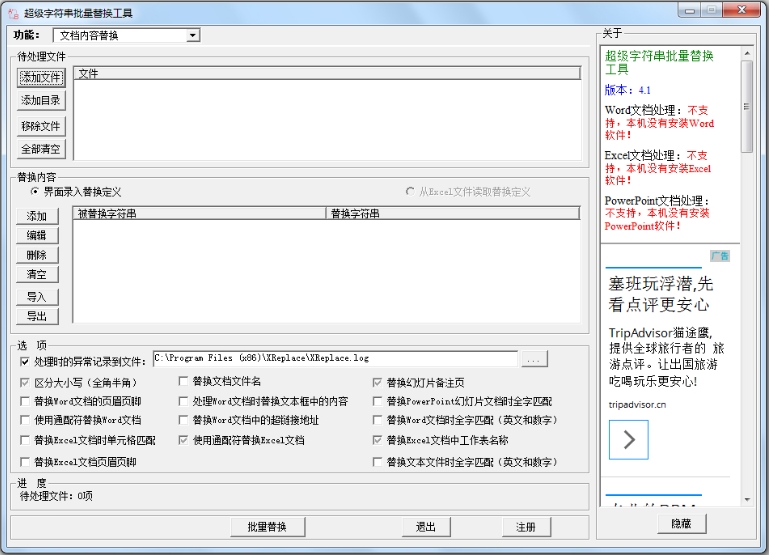Viewport: 769px width, 559px height.
Task: Click the 移除文件 button
Action: [41, 126]
